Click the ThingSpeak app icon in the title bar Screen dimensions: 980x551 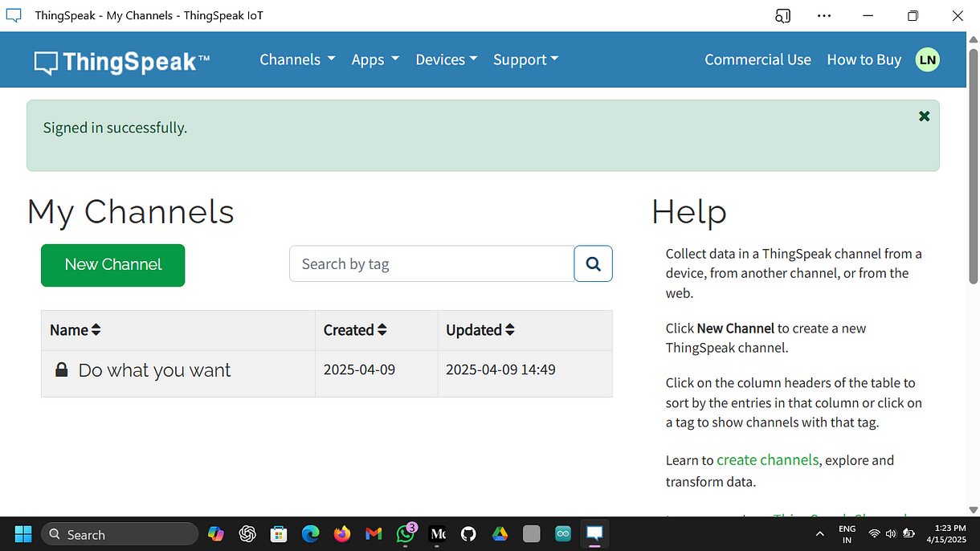(x=14, y=15)
